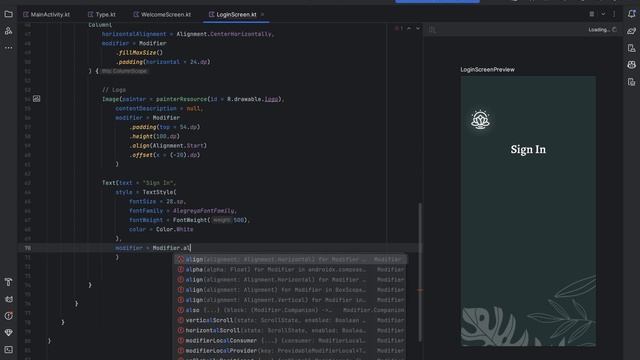Choose the alpha completion suggestion
The width and height of the screenshot is (640, 360).
click(x=290, y=269)
